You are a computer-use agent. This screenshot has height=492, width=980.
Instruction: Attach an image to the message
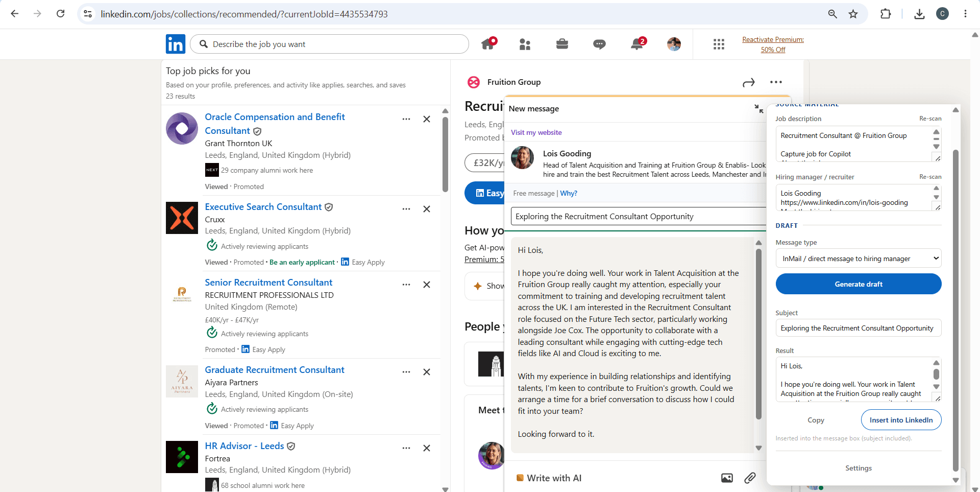click(x=727, y=478)
